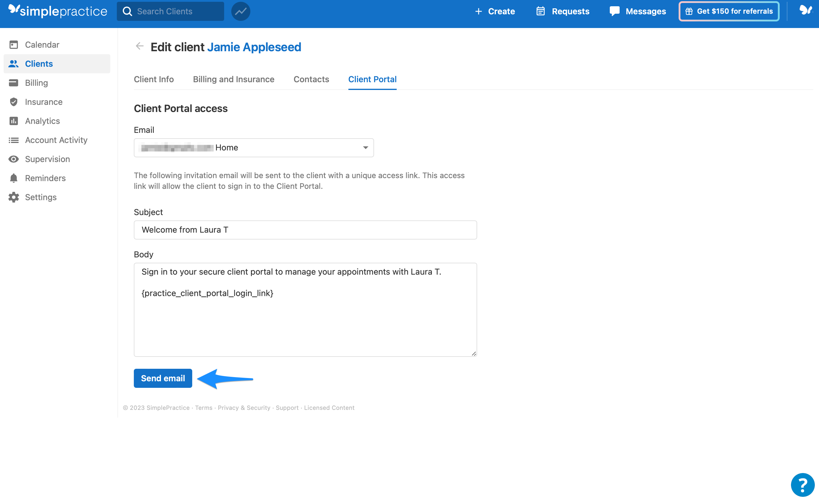Image resolution: width=819 pixels, height=504 pixels.
Task: Click the Insurance shield icon
Action: [x=14, y=102]
